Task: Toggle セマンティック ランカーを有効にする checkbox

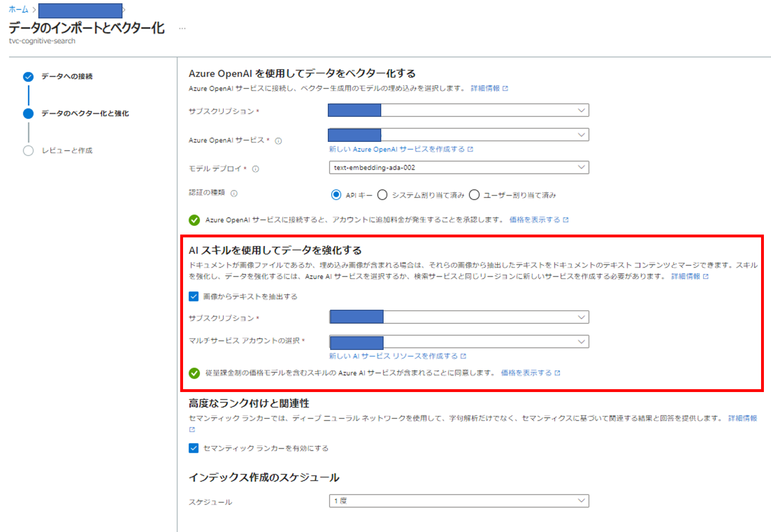Action: pos(193,448)
